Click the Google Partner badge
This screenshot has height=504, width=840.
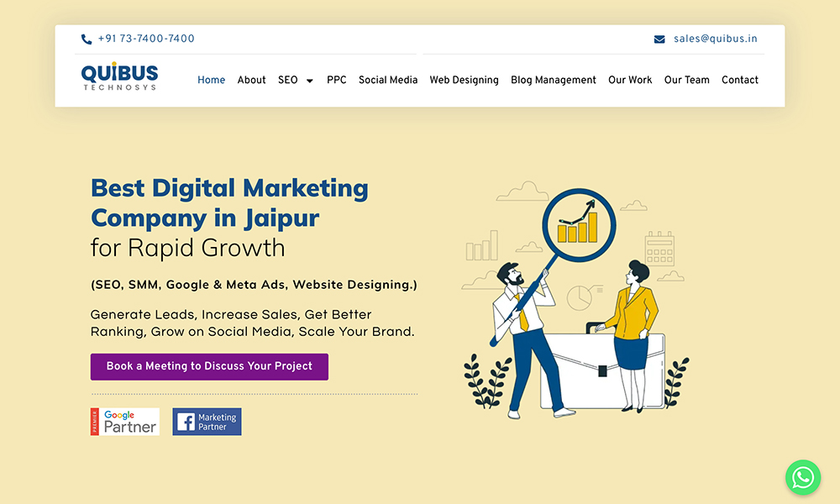[x=125, y=422]
